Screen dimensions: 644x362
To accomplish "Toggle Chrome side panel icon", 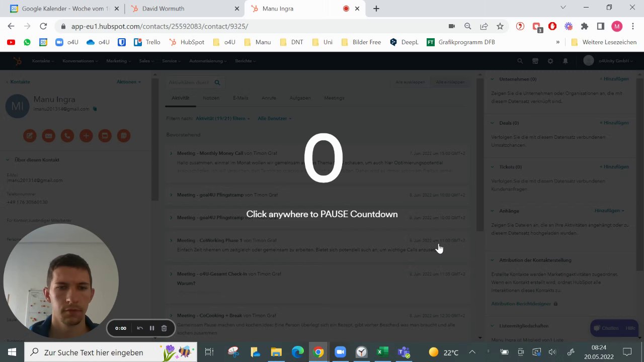I will pos(600,26).
